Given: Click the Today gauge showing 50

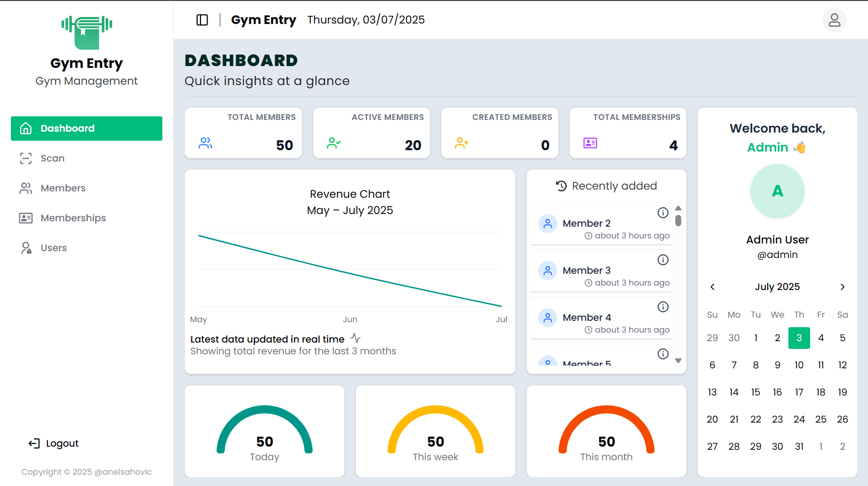Looking at the screenshot, I should pos(265,431).
